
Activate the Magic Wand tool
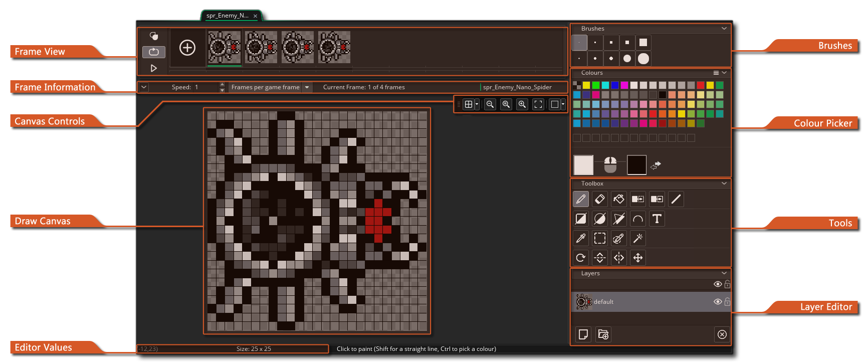coord(638,239)
